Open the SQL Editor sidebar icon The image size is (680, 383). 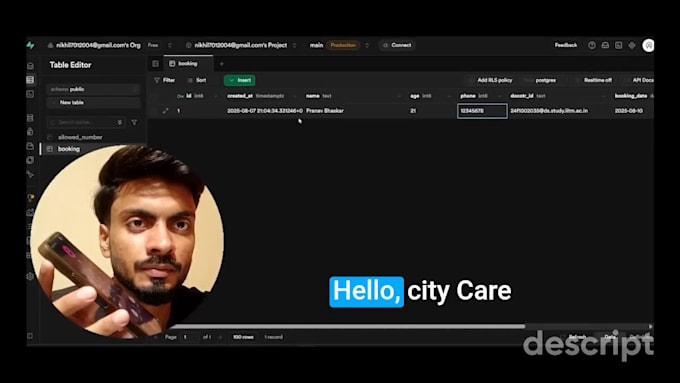30,94
